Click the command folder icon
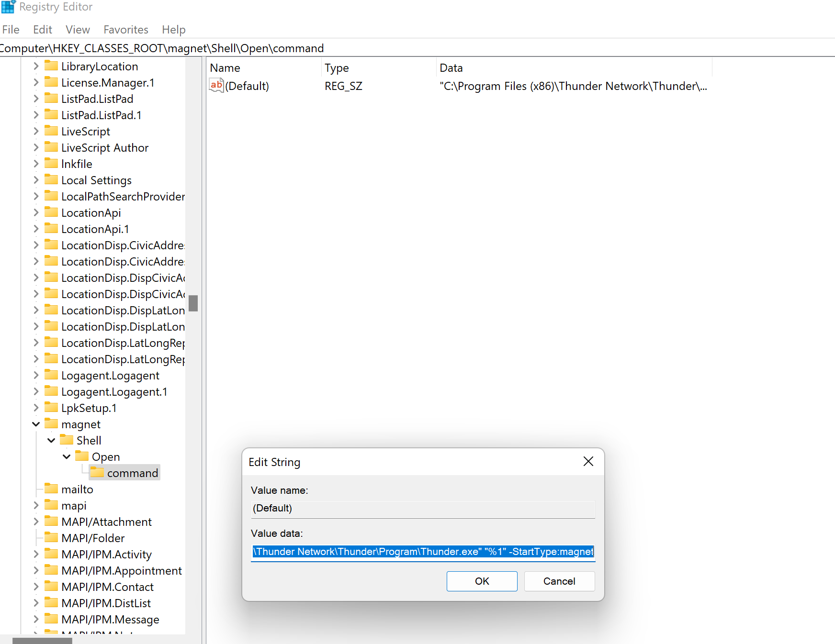This screenshot has height=644, width=835. [97, 472]
